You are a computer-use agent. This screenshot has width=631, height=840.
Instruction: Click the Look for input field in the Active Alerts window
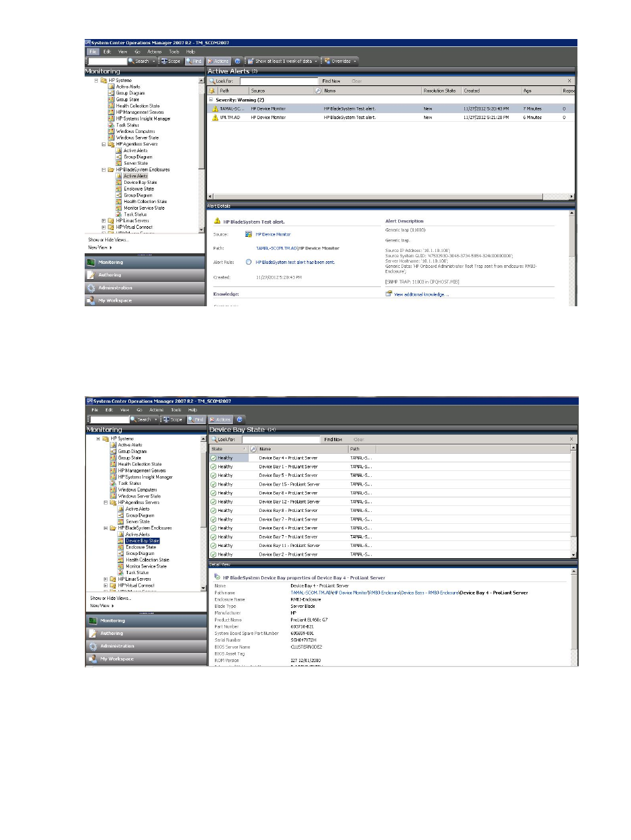(278, 81)
